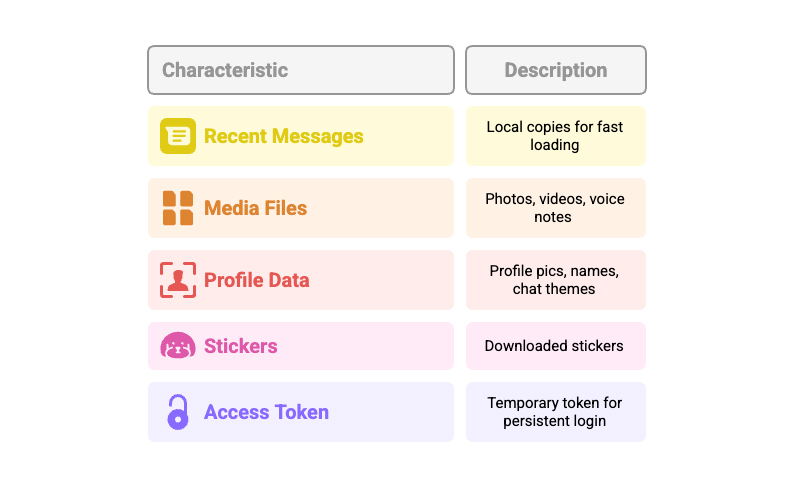The width and height of the screenshot is (797, 490).
Task: Select the Description column header
Action: click(x=555, y=70)
